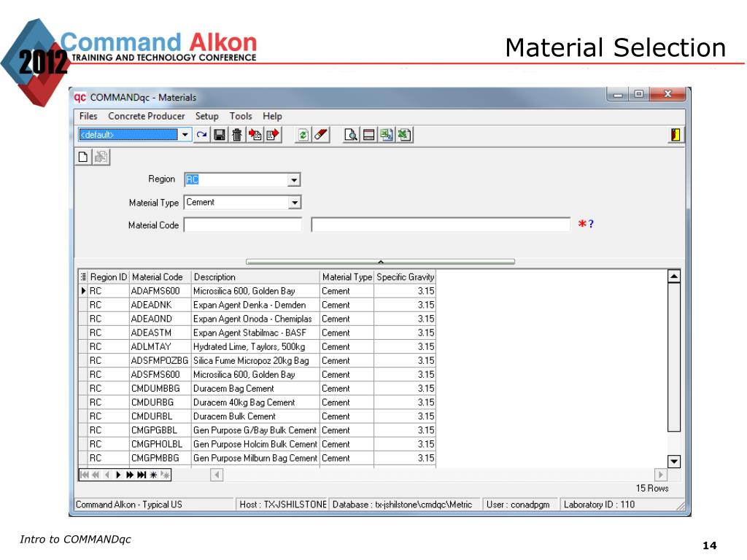747x560 pixels.
Task: Click the record indicator arrow beside the ADAFMS600 row
Action: click(x=83, y=290)
